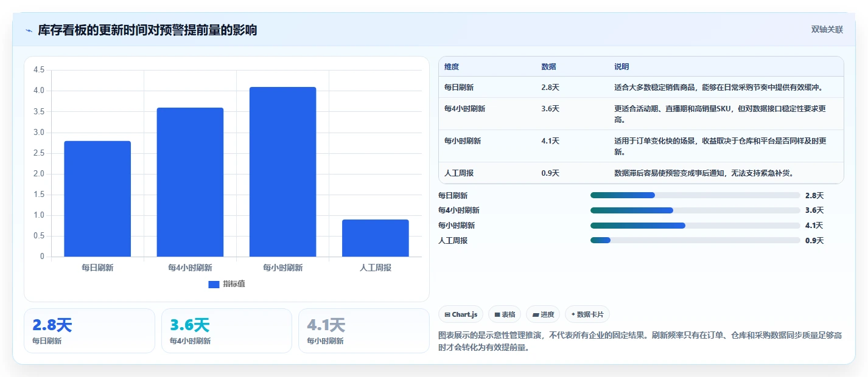The width and height of the screenshot is (868, 377).
Task: Click the 2.8天 value beside the progress bar
Action: (814, 195)
